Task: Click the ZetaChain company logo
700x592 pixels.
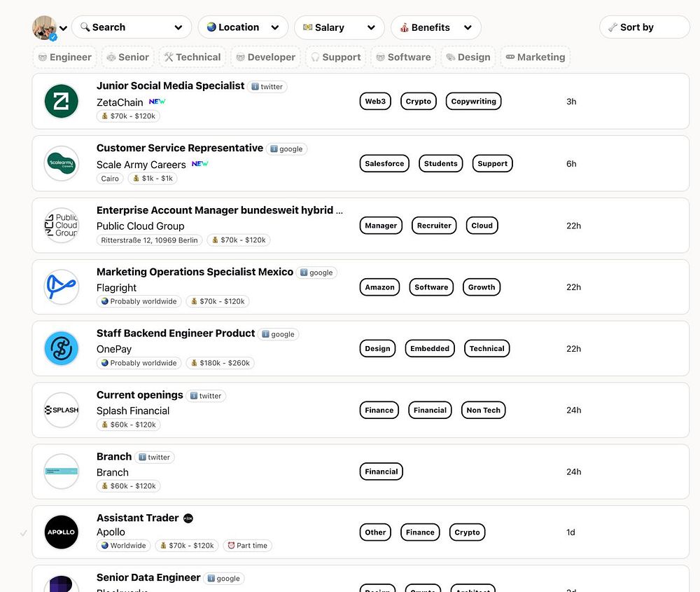Action: (x=62, y=102)
